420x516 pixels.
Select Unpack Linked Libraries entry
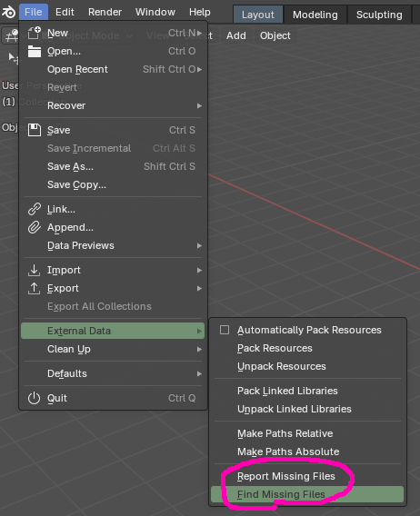pos(307,409)
